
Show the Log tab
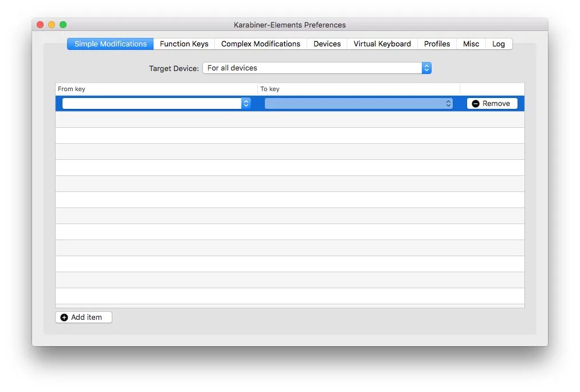coord(499,44)
